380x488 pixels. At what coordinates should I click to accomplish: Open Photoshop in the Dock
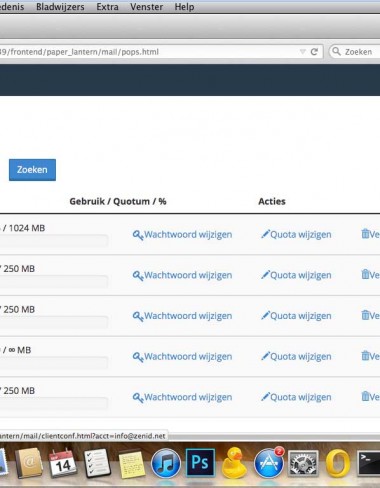point(200,463)
